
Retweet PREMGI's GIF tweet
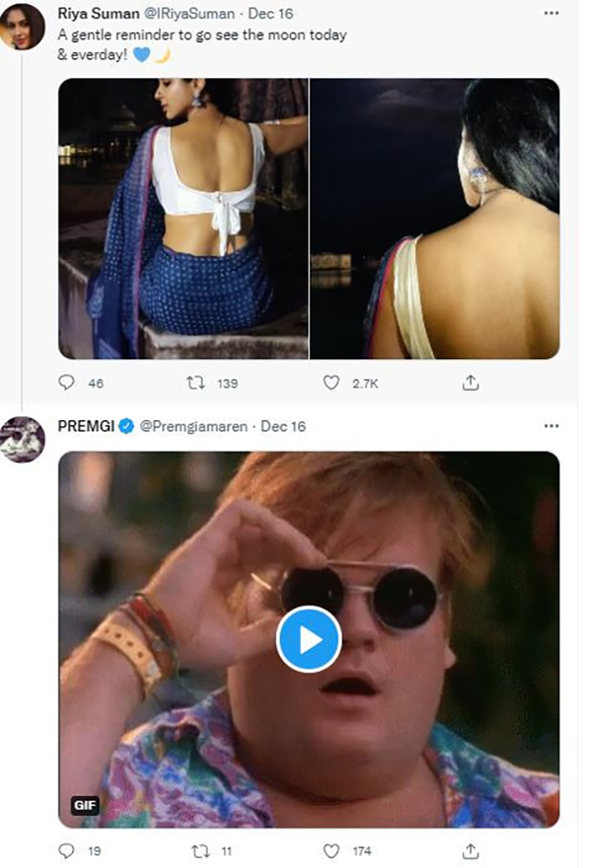[x=197, y=849]
